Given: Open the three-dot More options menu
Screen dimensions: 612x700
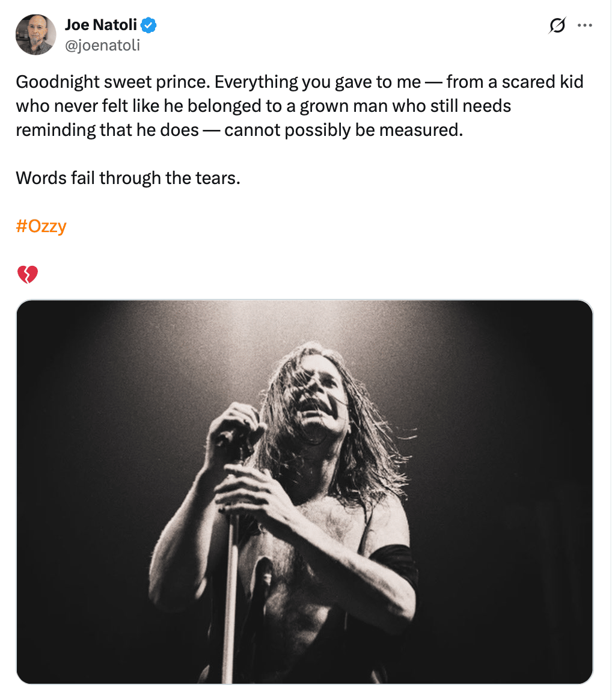Looking at the screenshot, I should tap(584, 26).
